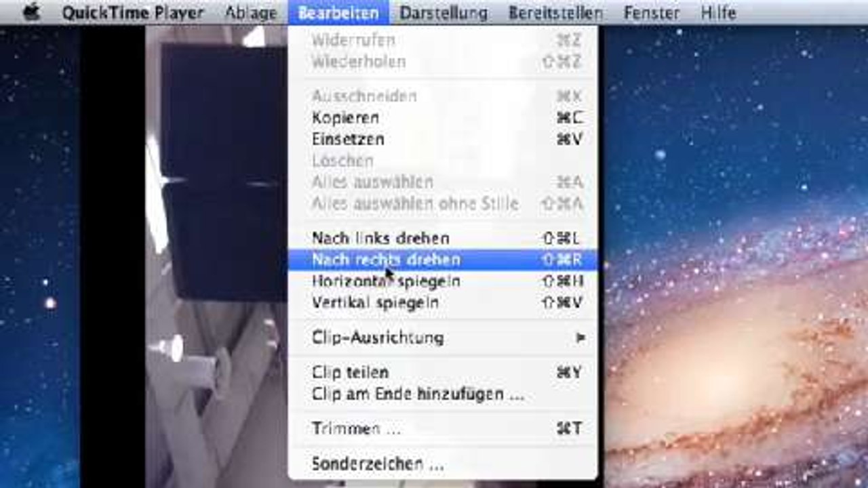Viewport: 868px width, 488px height.
Task: Open the Hilfe menu
Action: [718, 13]
